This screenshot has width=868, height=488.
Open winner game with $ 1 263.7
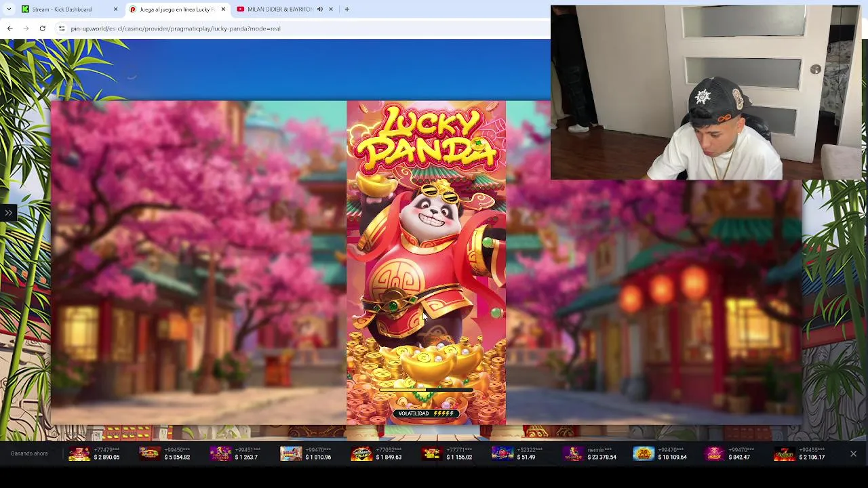tap(235, 453)
